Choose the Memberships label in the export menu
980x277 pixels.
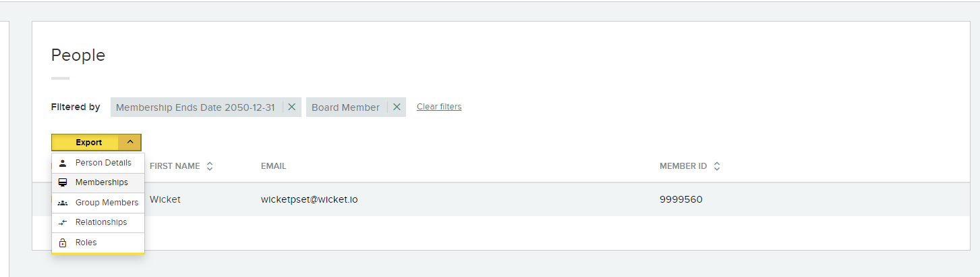102,182
